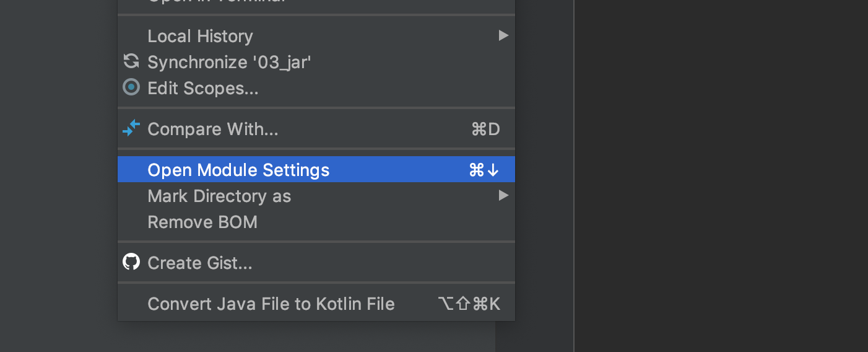This screenshot has width=868, height=352.
Task: Select Convert Java File to Kotlin File
Action: (x=316, y=304)
